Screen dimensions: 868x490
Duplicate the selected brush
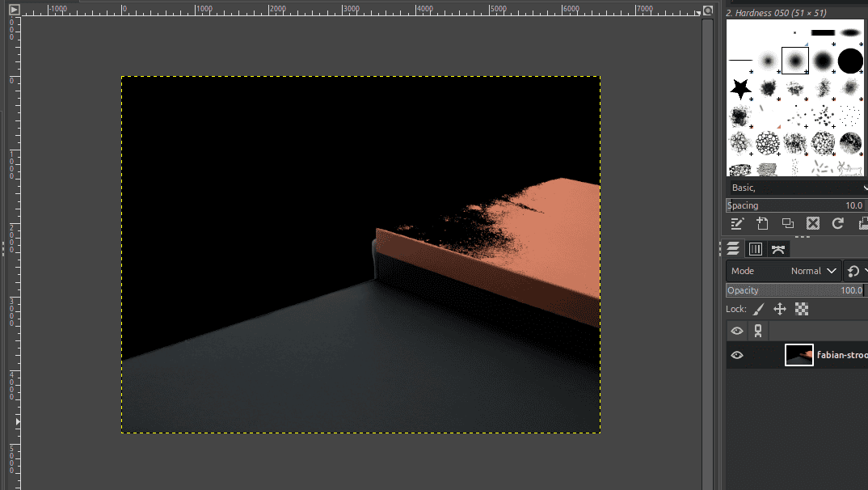(787, 224)
